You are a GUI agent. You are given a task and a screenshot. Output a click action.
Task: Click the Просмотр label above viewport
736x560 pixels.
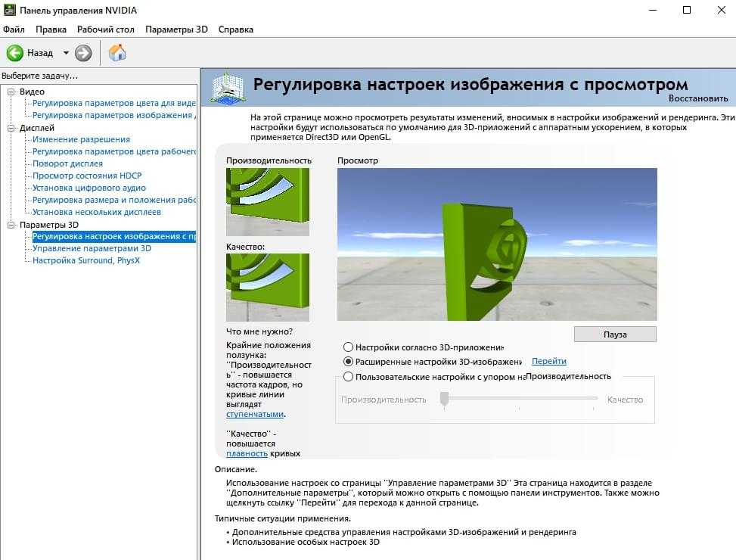[358, 160]
